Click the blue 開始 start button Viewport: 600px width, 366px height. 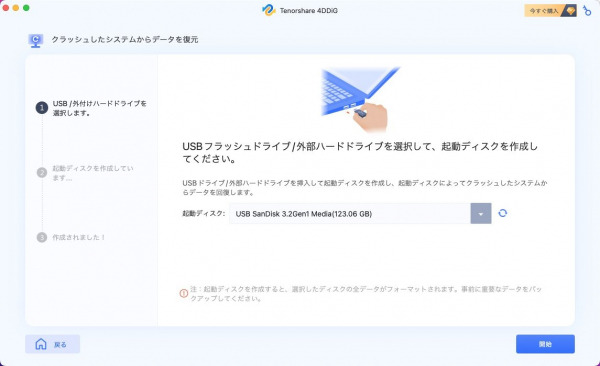point(545,344)
